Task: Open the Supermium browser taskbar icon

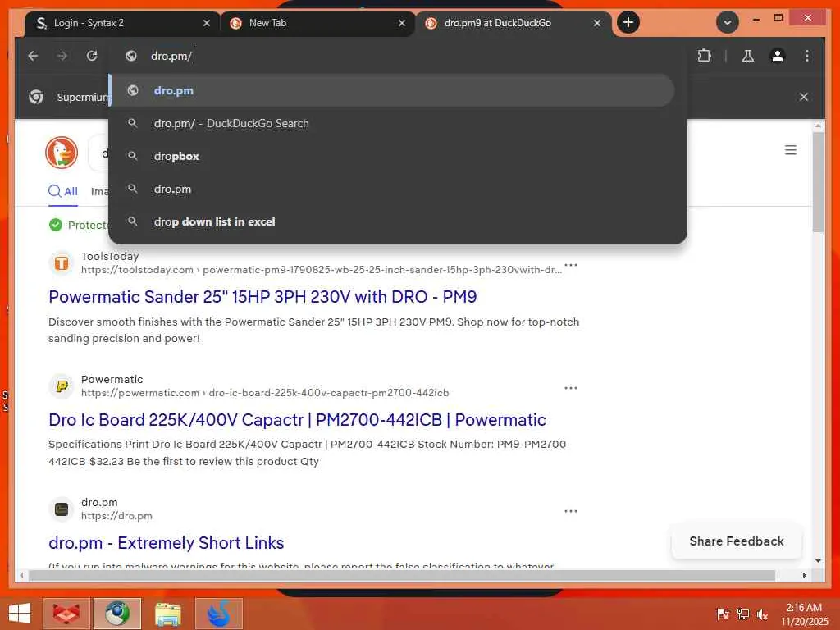Action: coord(117,614)
